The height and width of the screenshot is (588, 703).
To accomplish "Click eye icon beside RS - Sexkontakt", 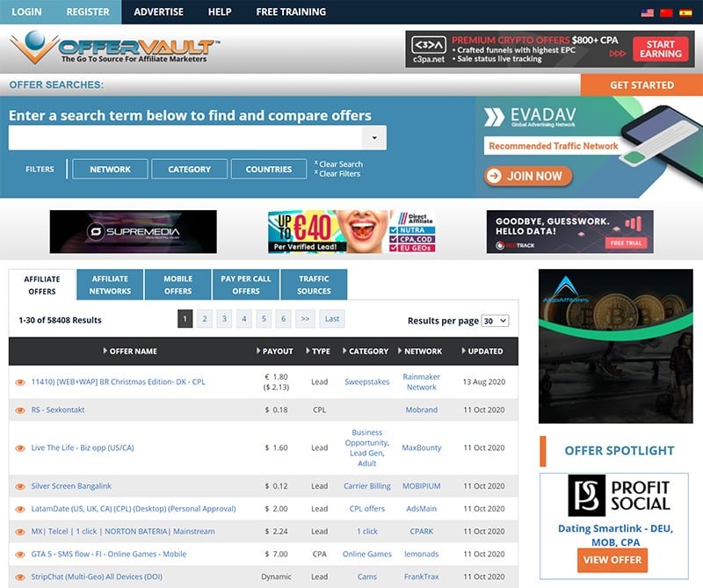I will tap(19, 410).
